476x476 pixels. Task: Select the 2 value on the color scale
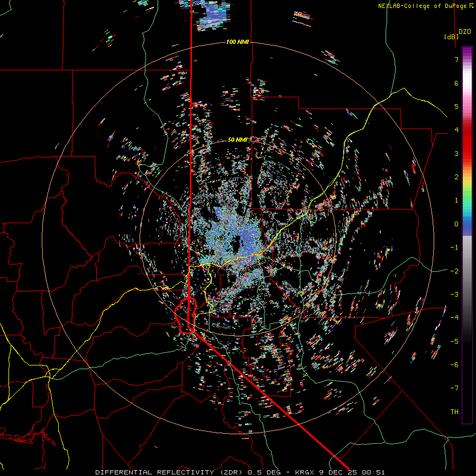[x=456, y=177]
